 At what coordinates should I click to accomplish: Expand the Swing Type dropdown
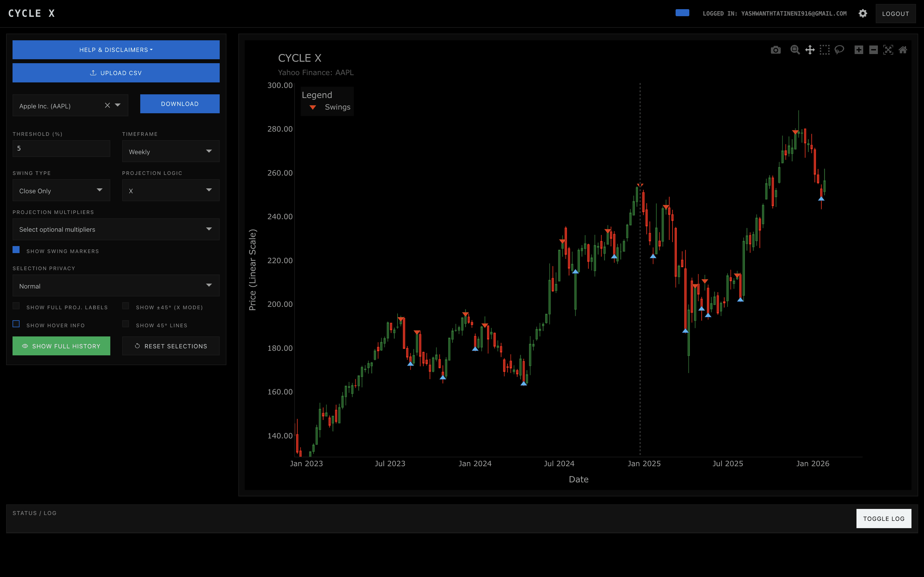(x=61, y=191)
